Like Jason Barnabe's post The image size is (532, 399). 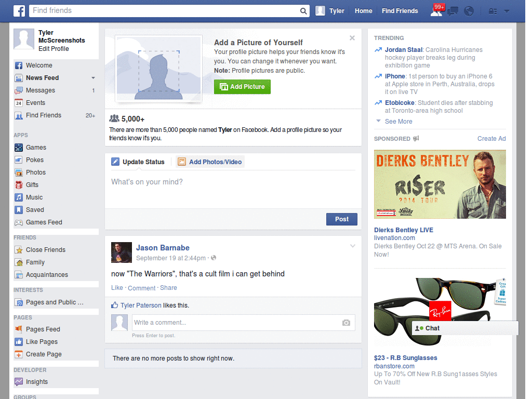pyautogui.click(x=117, y=288)
